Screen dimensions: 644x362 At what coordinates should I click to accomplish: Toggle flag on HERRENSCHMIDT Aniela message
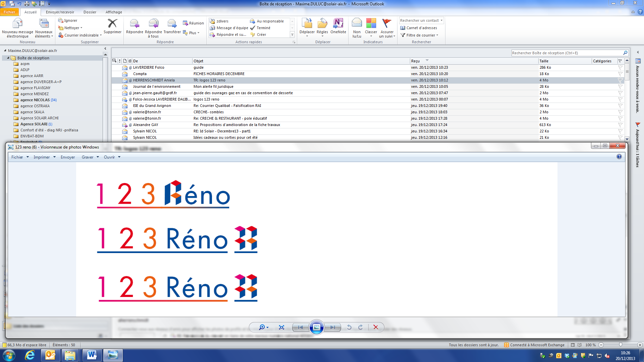620,80
